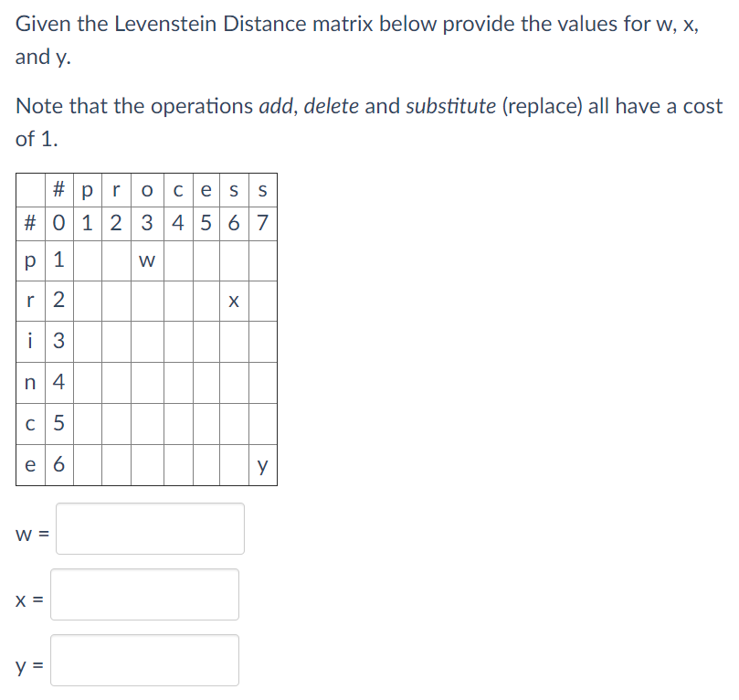The height and width of the screenshot is (700, 739).
Task: Click the w input field
Action: pos(149,528)
